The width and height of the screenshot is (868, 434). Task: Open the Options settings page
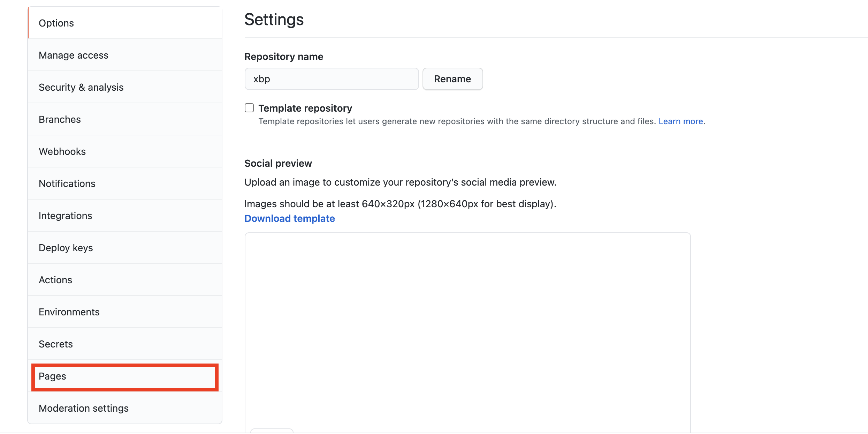point(56,23)
